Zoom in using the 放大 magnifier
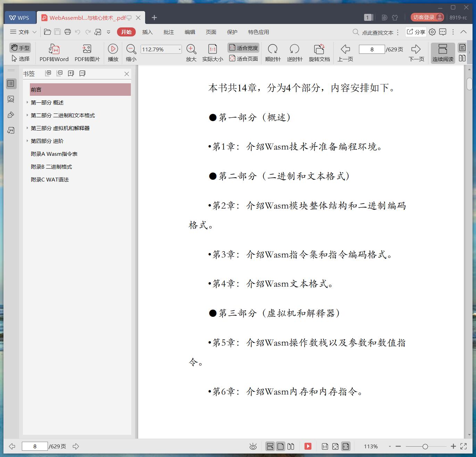This screenshot has height=457, width=476. pyautogui.click(x=191, y=53)
